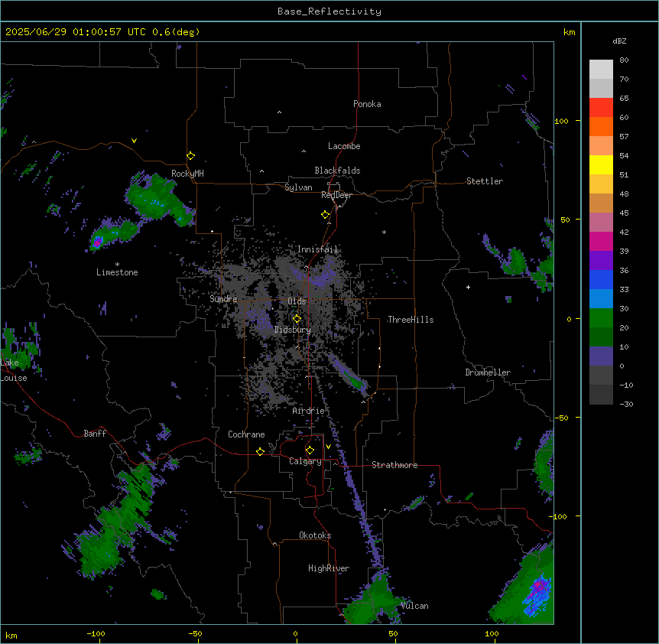Click the Ponoka city label
This screenshot has width=659, height=644.
pyautogui.click(x=367, y=104)
